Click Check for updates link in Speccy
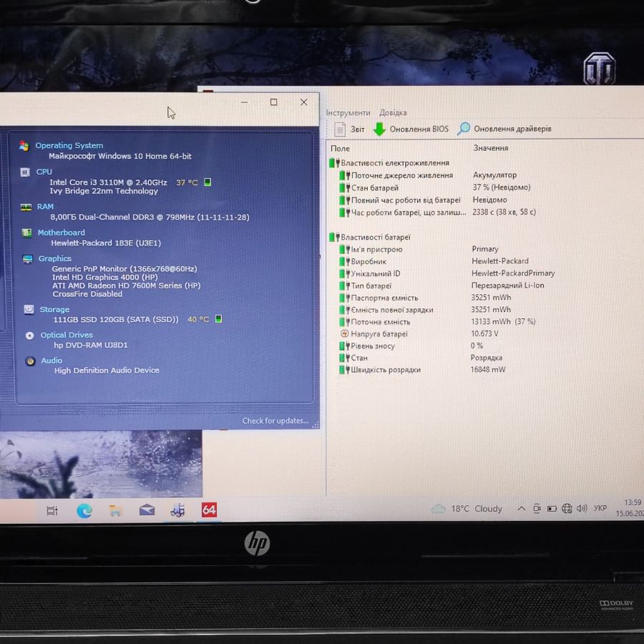 275,421
